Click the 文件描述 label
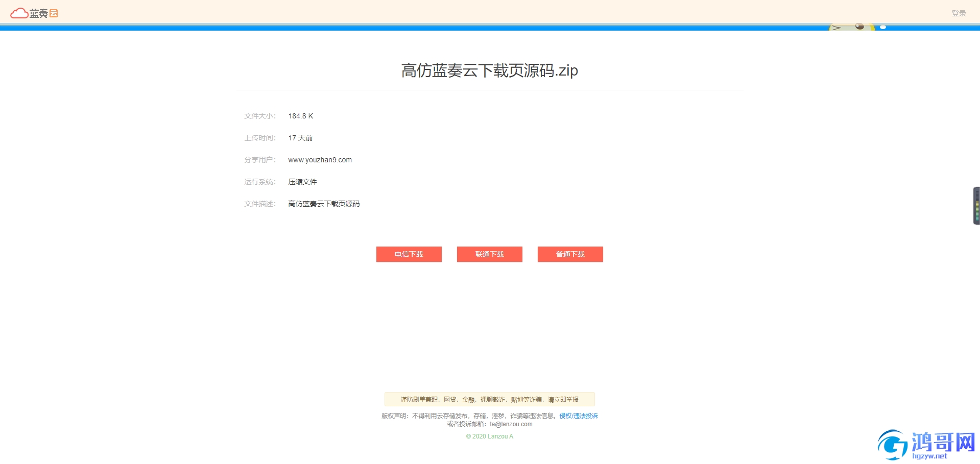 point(260,204)
